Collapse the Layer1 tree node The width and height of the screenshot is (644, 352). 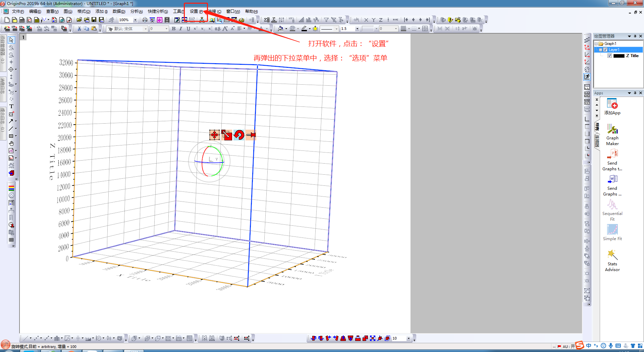click(x=600, y=50)
